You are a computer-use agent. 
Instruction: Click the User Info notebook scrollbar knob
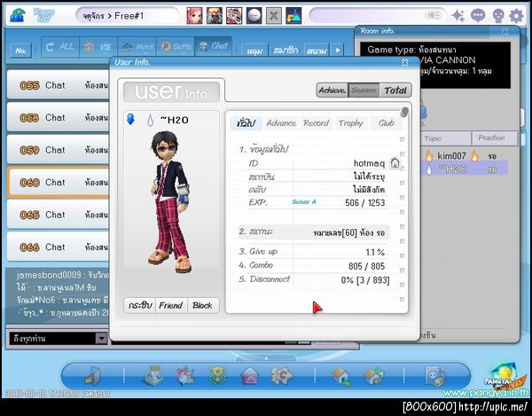pos(403,112)
